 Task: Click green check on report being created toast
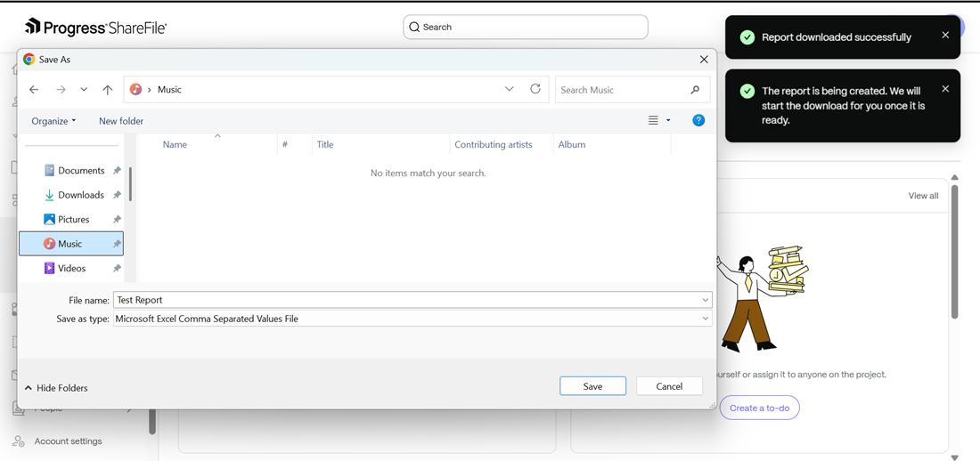click(x=747, y=91)
